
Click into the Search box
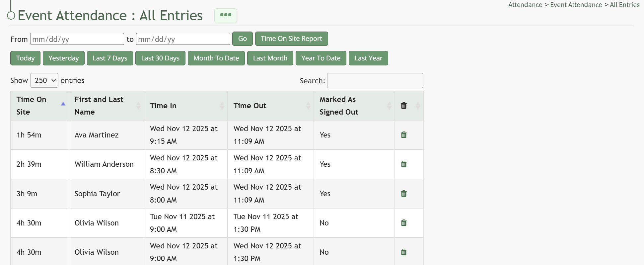pos(375,81)
